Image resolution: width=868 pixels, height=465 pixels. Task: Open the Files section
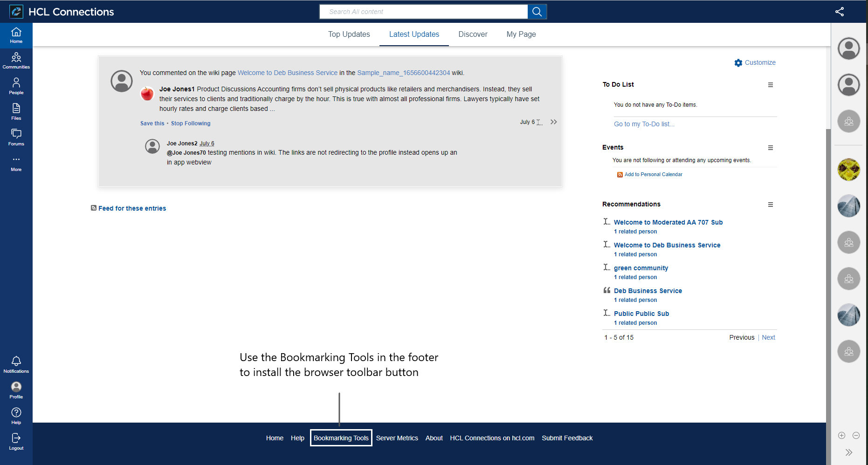pos(16,112)
